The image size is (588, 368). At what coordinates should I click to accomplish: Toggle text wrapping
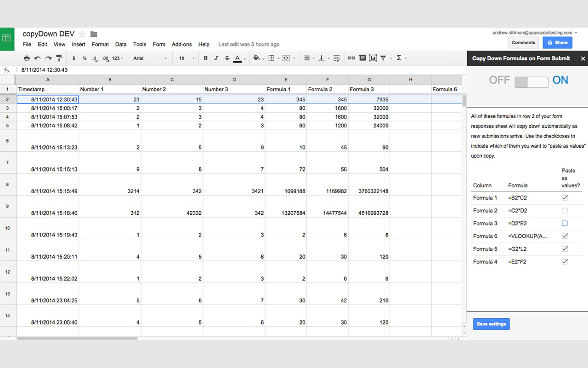(337, 58)
